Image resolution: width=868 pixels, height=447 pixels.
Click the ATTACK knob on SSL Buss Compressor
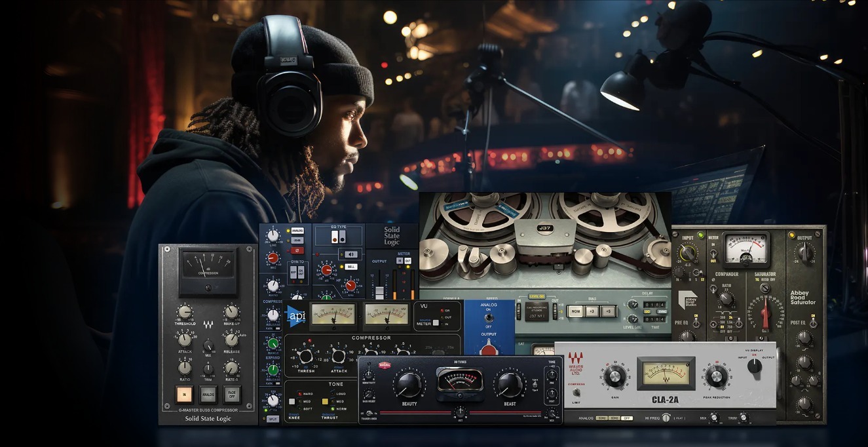click(x=185, y=340)
